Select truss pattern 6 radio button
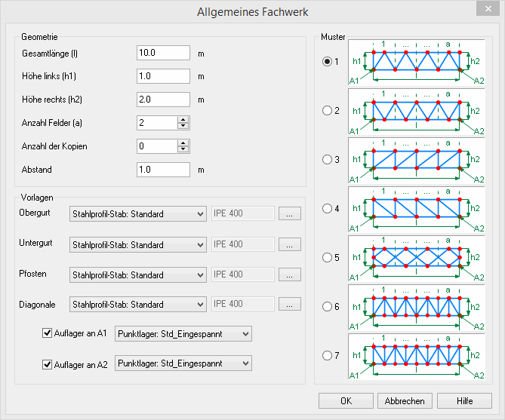The width and height of the screenshot is (505, 420). click(327, 306)
